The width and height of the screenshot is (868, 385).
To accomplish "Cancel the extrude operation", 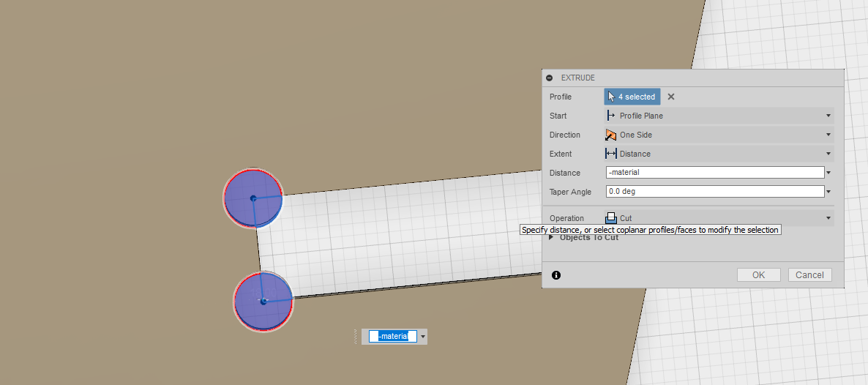I will click(x=810, y=274).
